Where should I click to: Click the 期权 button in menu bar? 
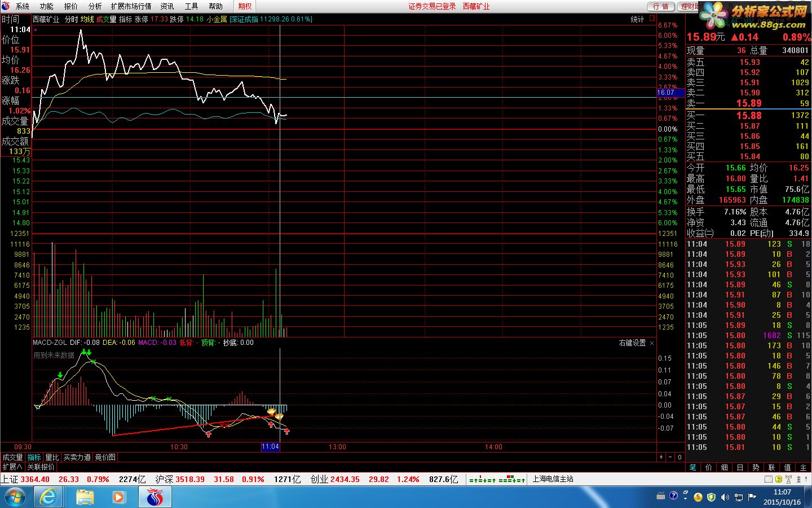[x=245, y=6]
